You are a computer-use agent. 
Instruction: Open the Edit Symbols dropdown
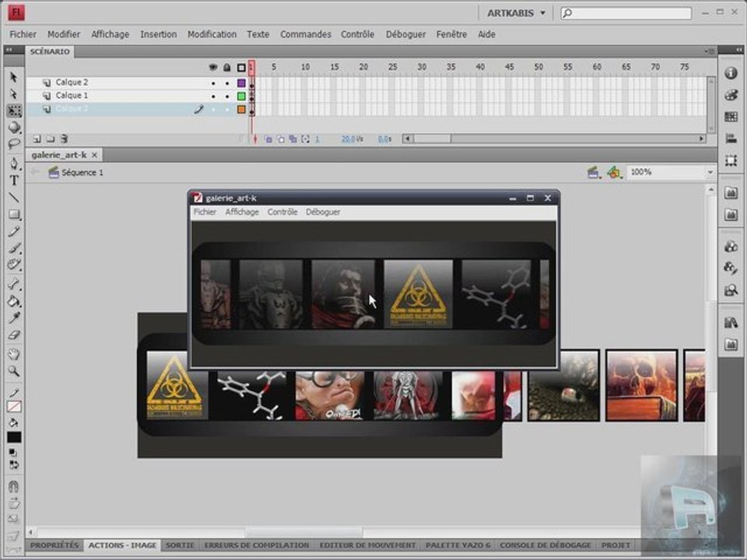[x=615, y=173]
